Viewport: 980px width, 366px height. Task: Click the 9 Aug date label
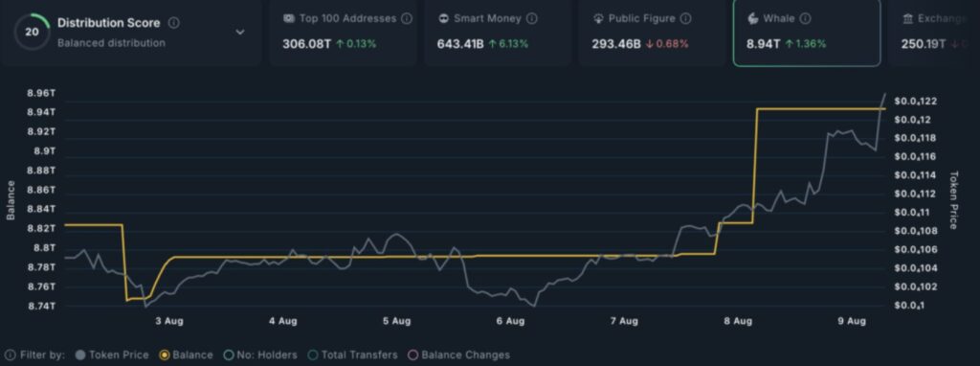coord(851,321)
